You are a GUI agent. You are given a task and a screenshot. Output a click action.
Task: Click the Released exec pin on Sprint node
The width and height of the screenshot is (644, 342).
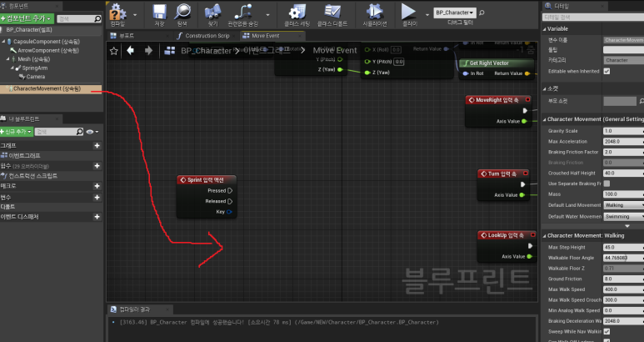point(230,201)
